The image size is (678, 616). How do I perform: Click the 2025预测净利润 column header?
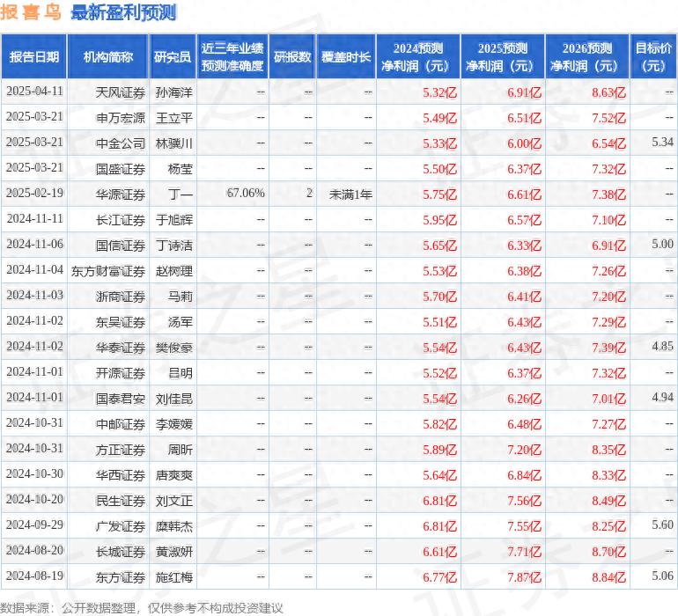(503, 56)
